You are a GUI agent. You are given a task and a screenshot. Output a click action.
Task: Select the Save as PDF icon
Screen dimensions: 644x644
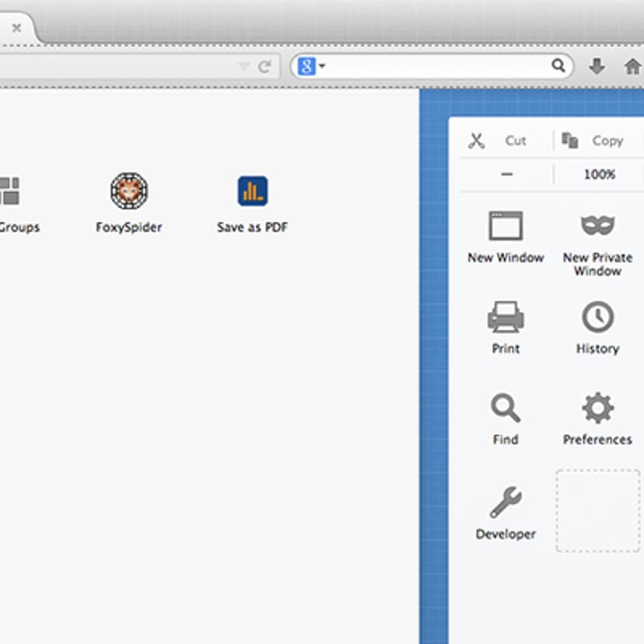(253, 191)
